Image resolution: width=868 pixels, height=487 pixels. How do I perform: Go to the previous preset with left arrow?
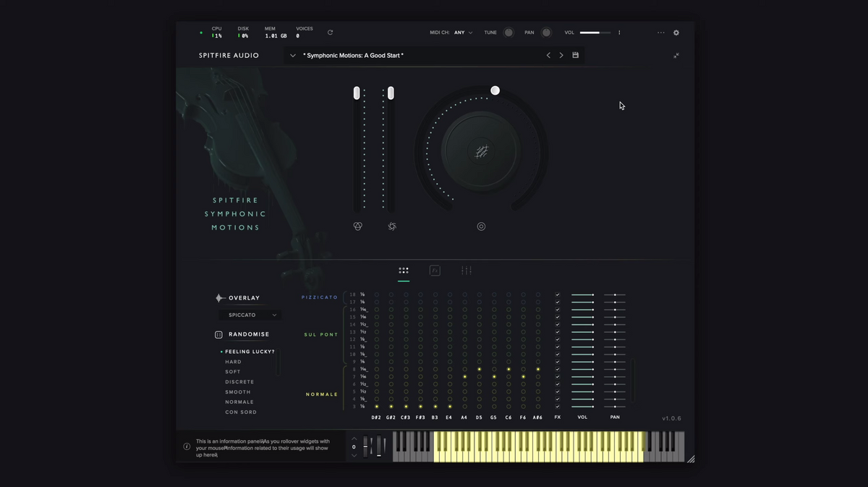tap(548, 55)
